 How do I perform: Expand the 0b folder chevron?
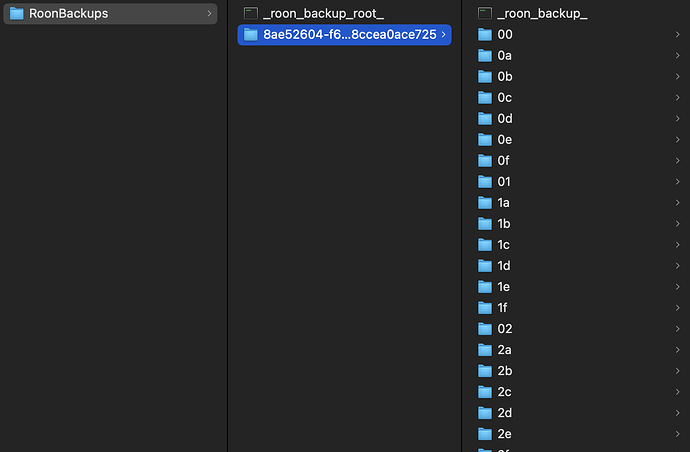(678, 77)
